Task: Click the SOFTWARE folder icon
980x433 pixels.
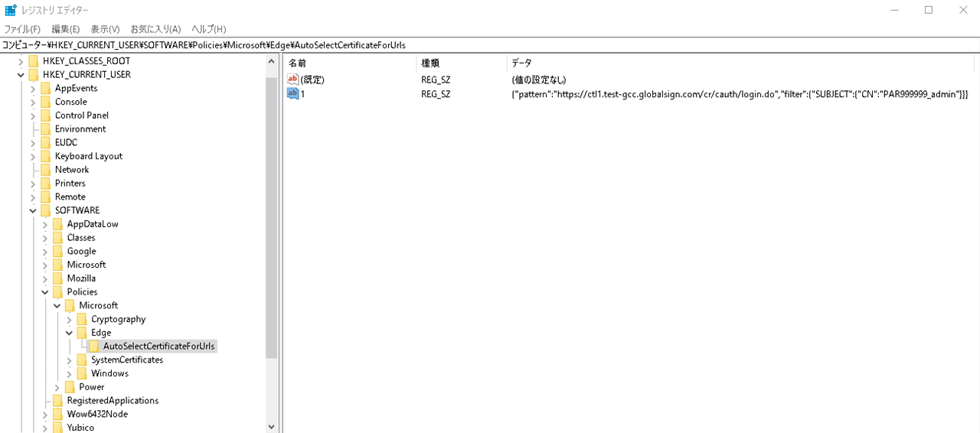Action: [46, 210]
